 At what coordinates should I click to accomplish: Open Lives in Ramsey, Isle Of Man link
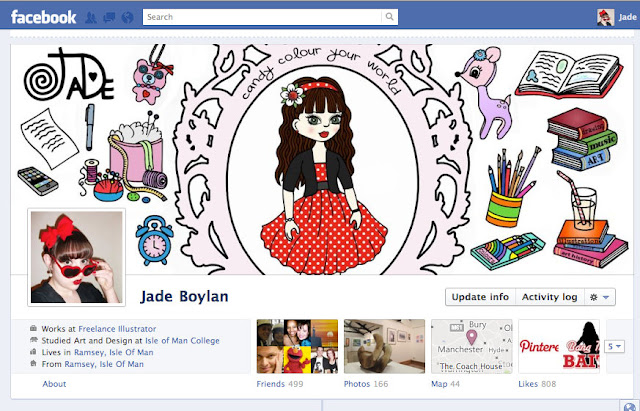coord(113,352)
